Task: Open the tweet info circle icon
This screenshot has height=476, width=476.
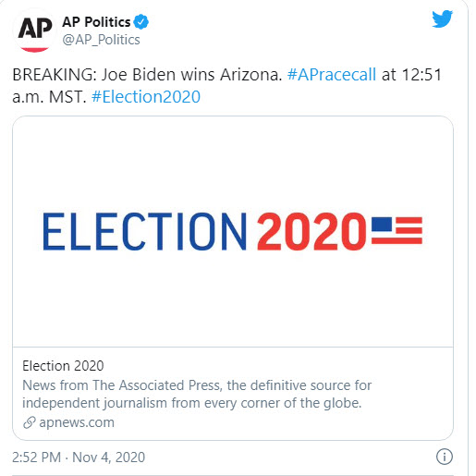Action: pos(445,457)
